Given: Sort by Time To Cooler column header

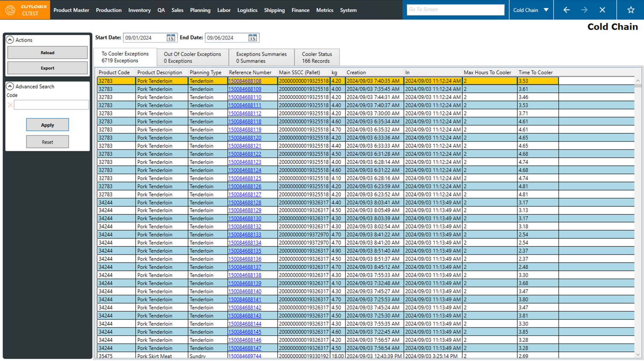Looking at the screenshot, I should point(535,73).
